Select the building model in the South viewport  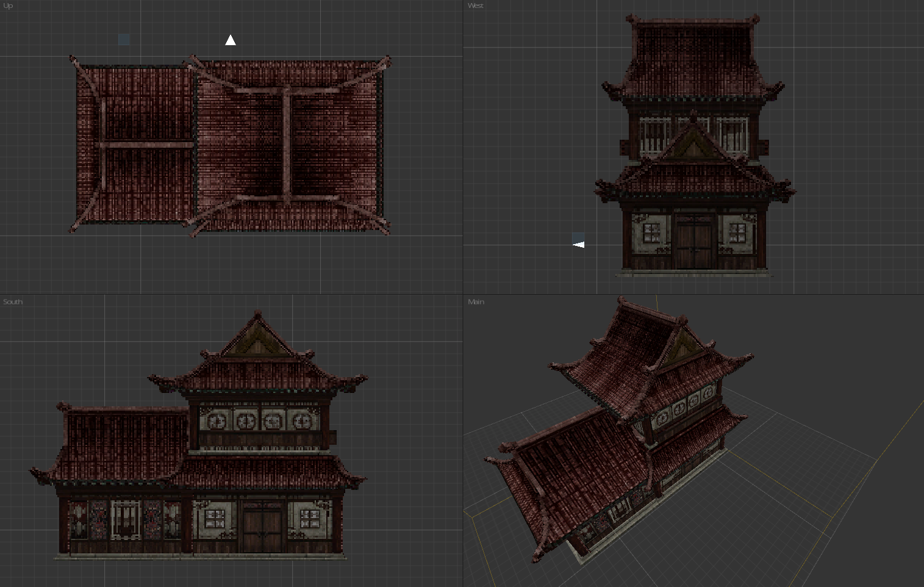tap(199, 435)
